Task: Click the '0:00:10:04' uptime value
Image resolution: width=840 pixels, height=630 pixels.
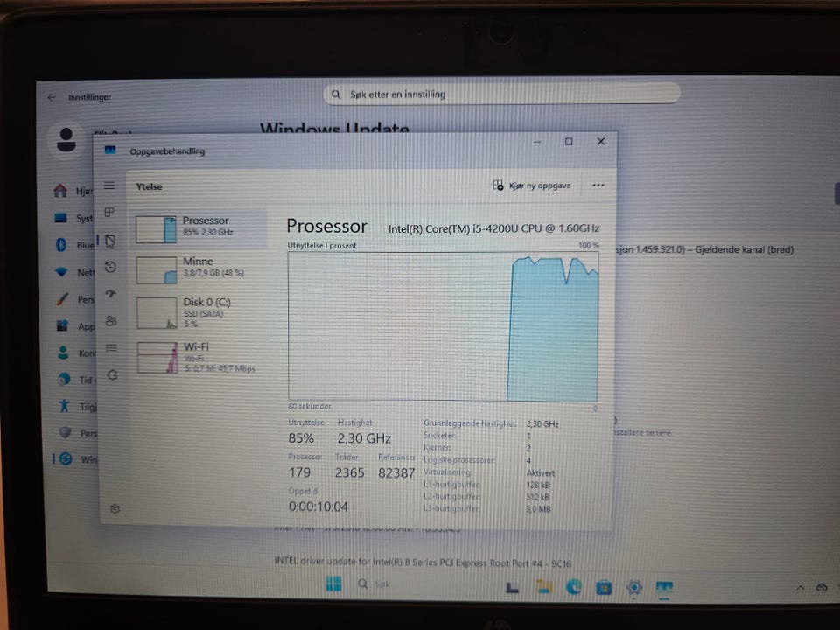Action: [318, 507]
